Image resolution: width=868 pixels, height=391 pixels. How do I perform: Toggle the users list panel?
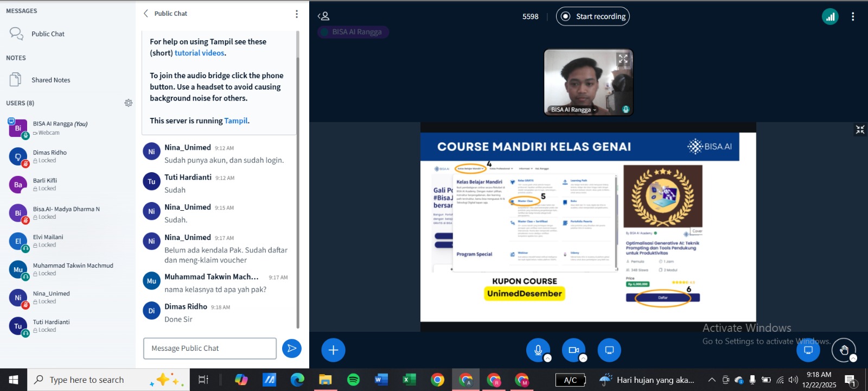(323, 16)
